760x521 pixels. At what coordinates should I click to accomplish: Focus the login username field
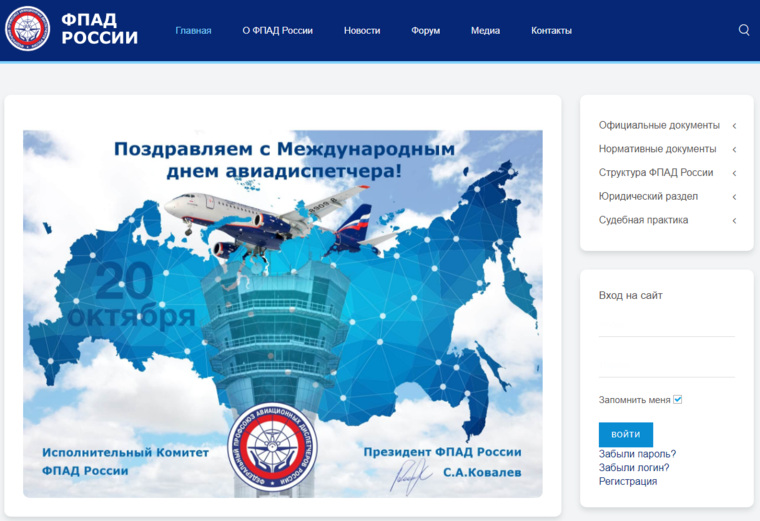pos(666,325)
